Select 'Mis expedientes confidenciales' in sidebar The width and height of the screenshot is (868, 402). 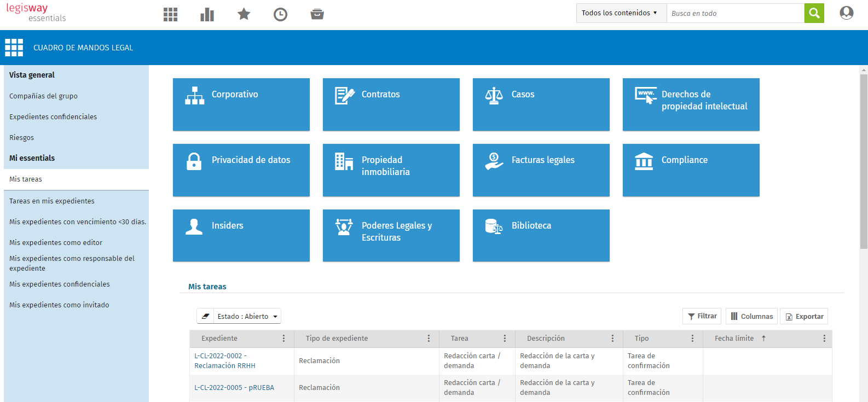(60, 284)
